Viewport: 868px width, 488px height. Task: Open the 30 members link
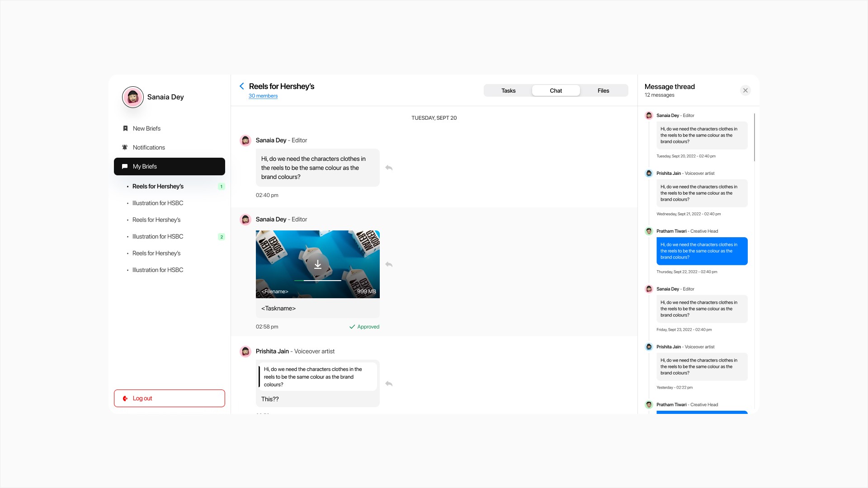(x=263, y=96)
